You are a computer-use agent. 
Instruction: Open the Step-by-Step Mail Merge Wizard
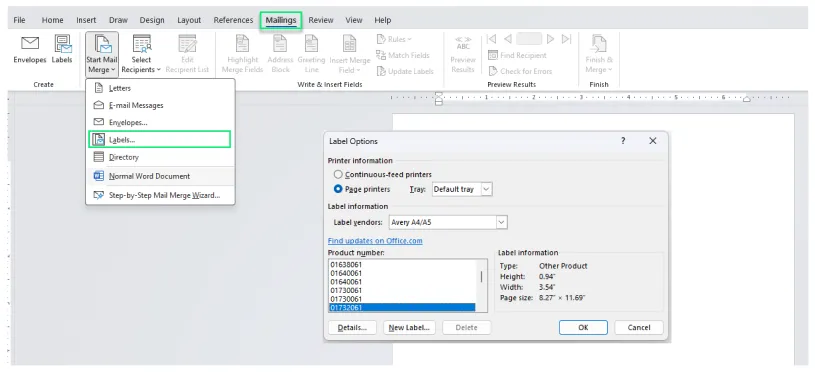[x=160, y=195]
